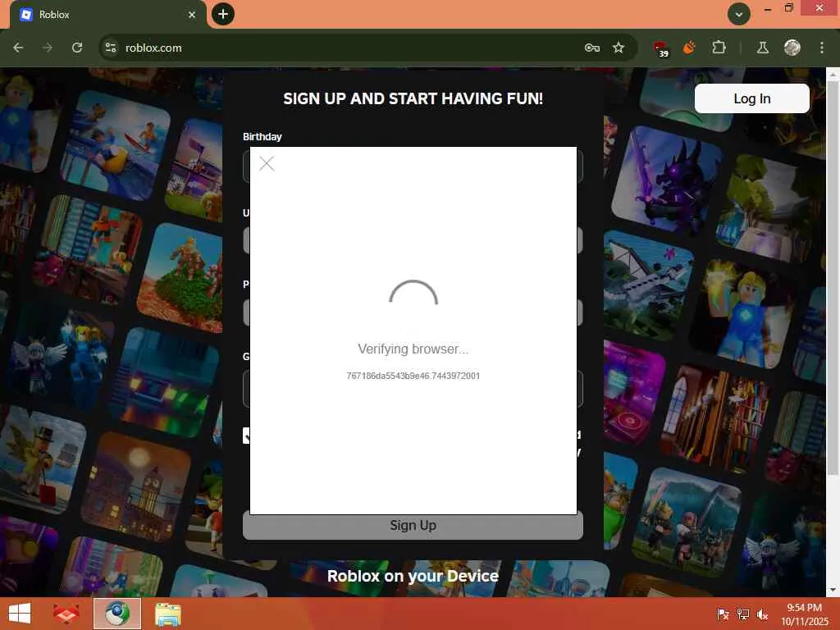The width and height of the screenshot is (840, 630).
Task: Open the Chrome Labs flask icon
Action: (763, 48)
